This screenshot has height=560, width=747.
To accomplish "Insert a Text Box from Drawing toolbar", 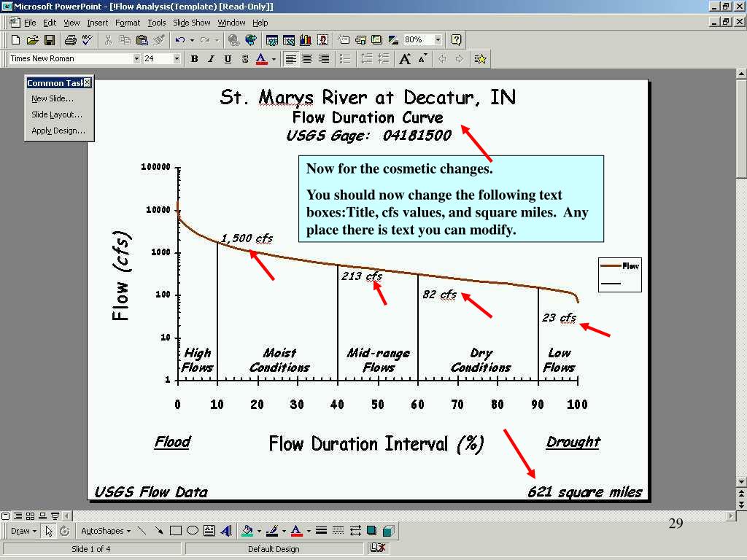I will [x=209, y=531].
